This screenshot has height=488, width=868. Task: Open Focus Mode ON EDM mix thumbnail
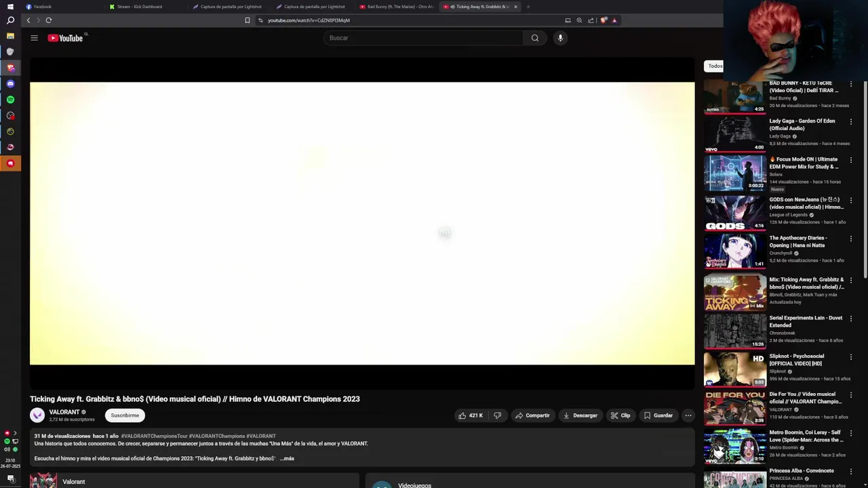point(734,173)
